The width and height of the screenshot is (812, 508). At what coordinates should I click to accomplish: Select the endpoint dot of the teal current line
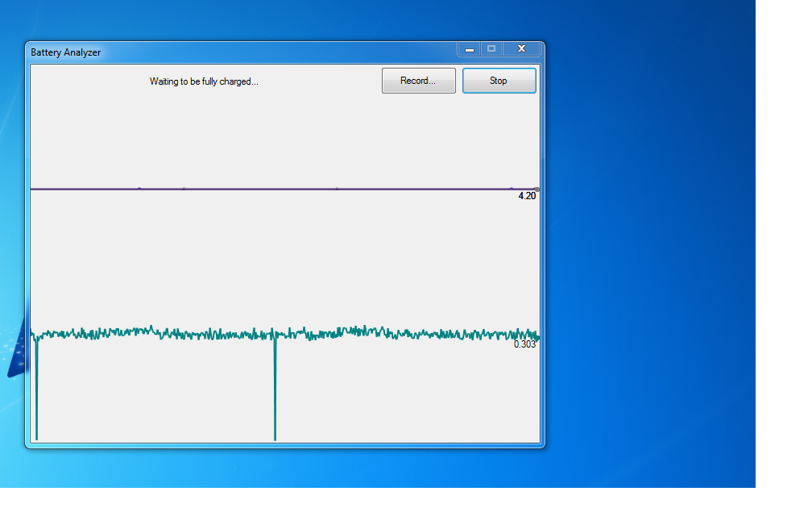click(536, 336)
